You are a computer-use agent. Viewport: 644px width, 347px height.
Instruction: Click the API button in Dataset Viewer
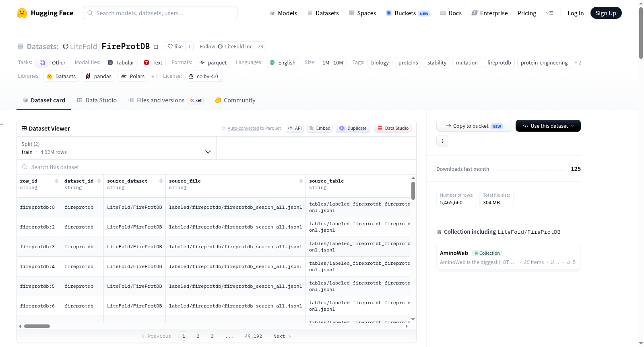pyautogui.click(x=295, y=128)
